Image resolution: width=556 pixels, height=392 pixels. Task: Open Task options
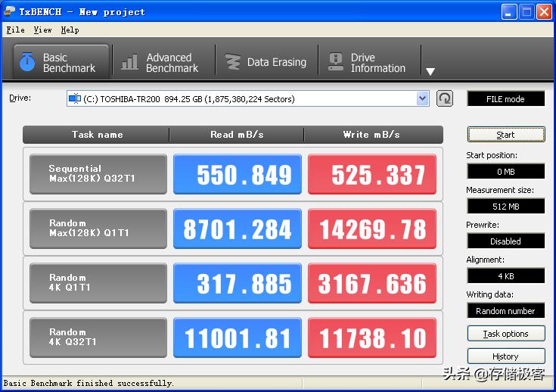tap(506, 334)
